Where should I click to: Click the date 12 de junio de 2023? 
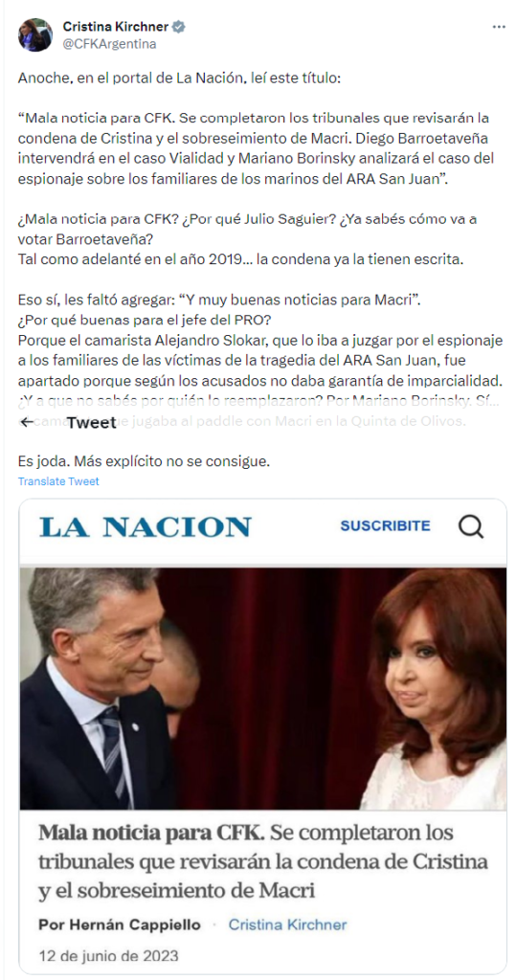click(108, 956)
